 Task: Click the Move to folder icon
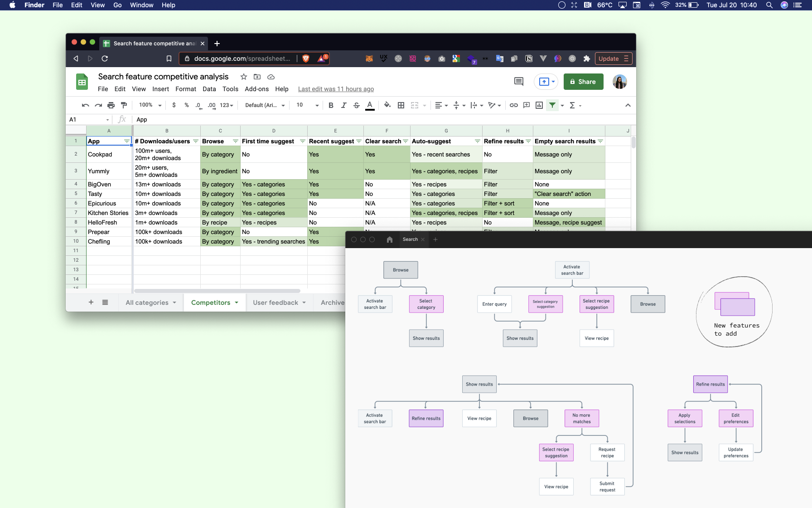(257, 77)
